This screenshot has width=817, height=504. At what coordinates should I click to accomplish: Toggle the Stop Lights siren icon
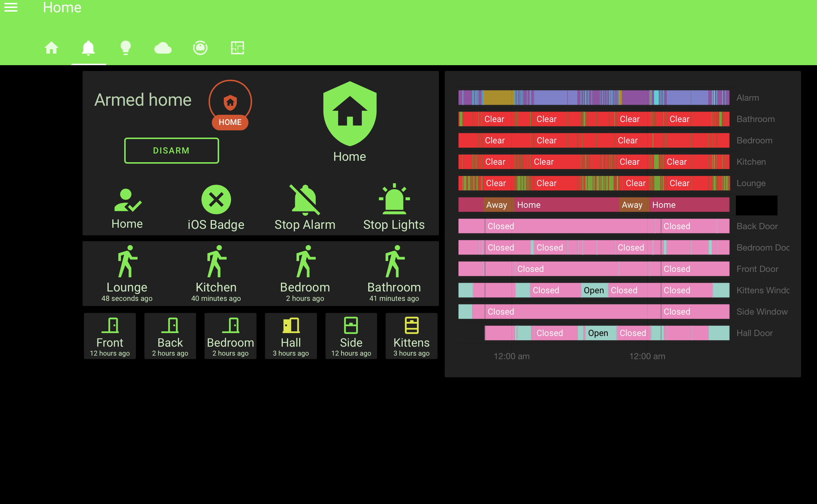pyautogui.click(x=394, y=199)
